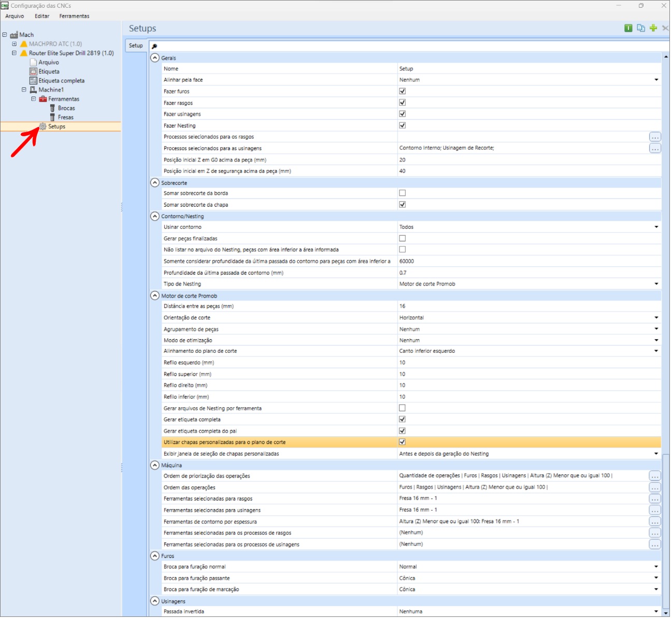Click the Distância entre as peças value field
Image resolution: width=672 pixels, height=619 pixels.
(529, 306)
